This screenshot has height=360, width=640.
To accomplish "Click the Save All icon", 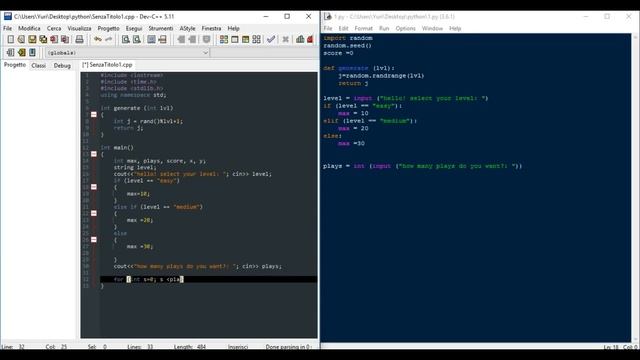I will (x=43, y=39).
